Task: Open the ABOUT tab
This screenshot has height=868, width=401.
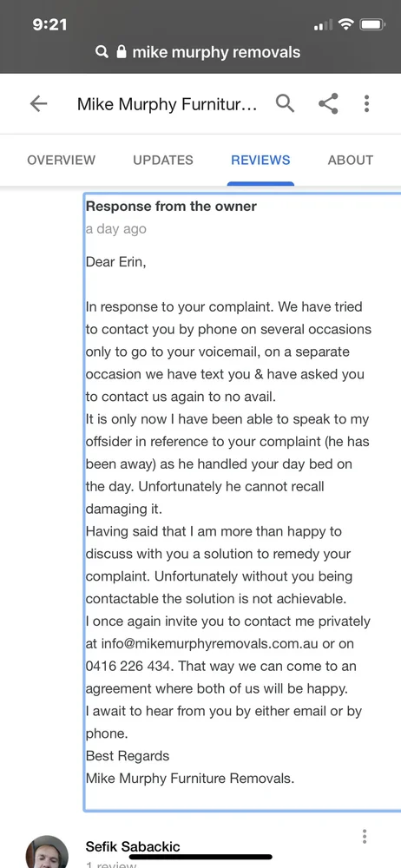Action: pos(350,160)
